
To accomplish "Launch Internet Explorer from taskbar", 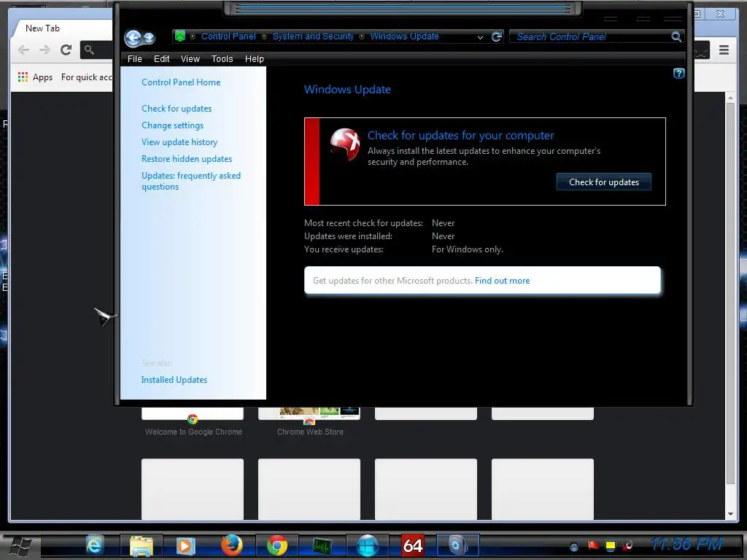I will point(94,545).
